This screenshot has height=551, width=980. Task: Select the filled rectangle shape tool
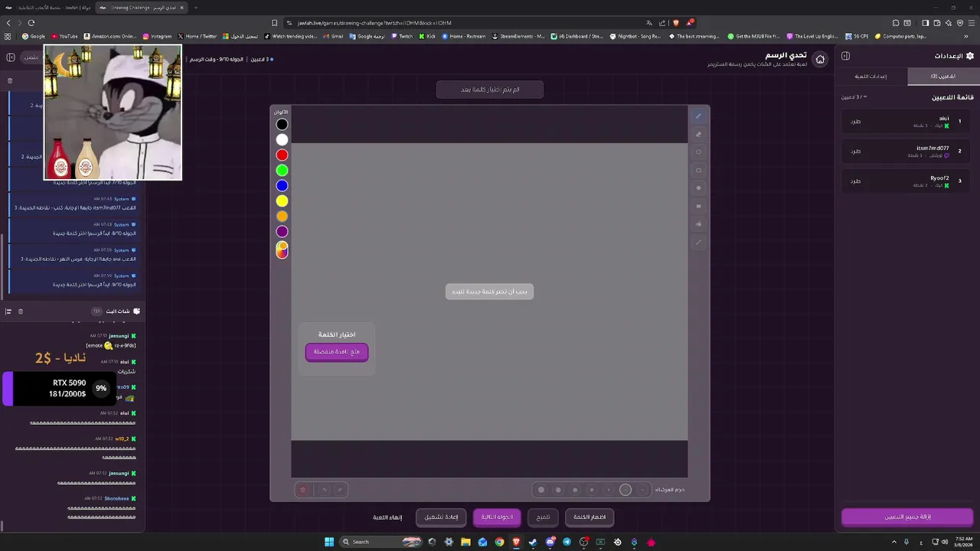(x=698, y=206)
